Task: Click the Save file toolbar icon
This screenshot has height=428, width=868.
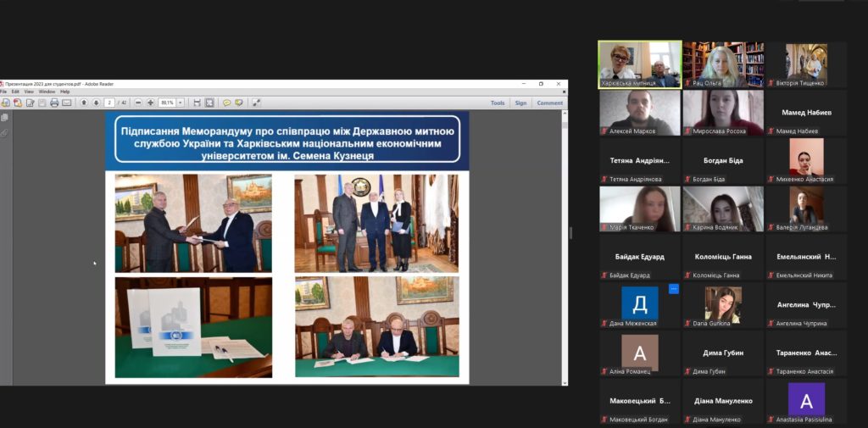Action: coord(42,103)
